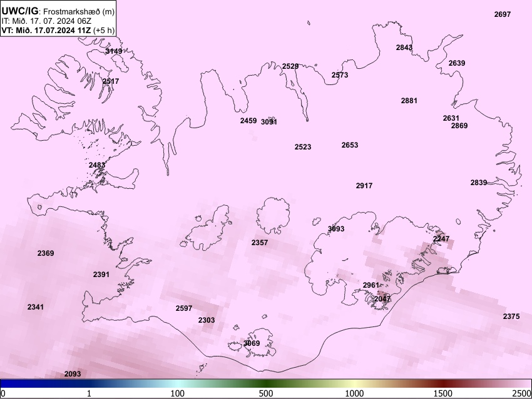The height and width of the screenshot is (399, 532).
Task: Click the color scale label 500
Action: (x=266, y=393)
